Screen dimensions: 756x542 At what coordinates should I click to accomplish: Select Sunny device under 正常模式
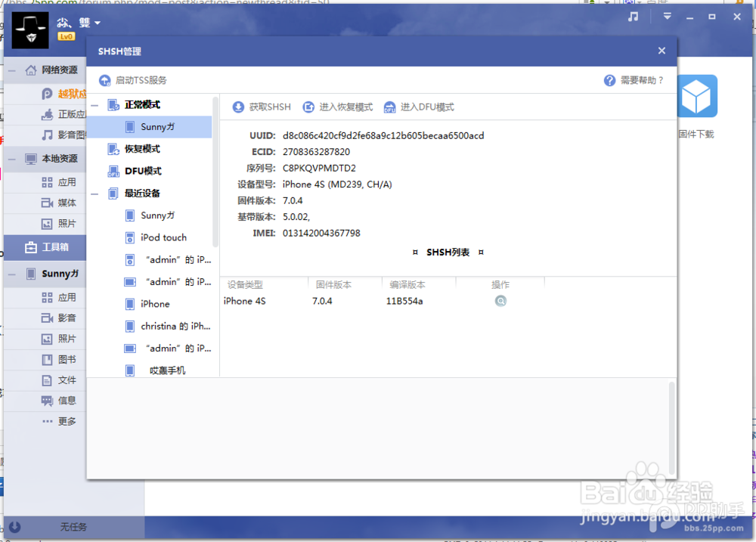tap(150, 127)
